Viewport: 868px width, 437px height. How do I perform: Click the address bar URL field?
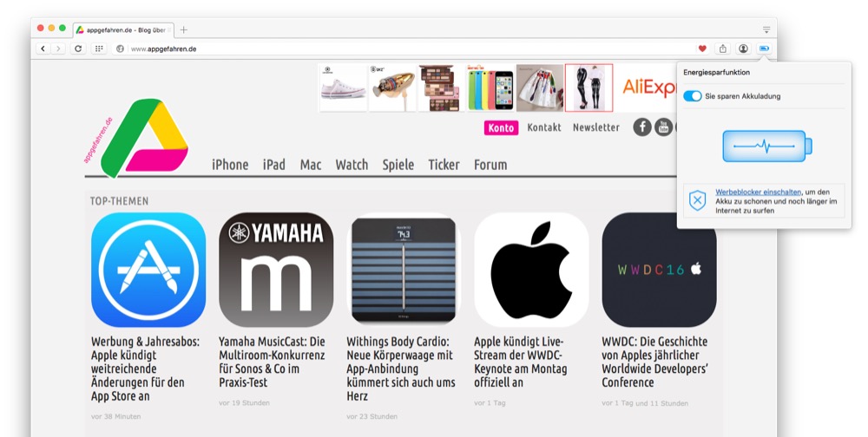(x=391, y=49)
